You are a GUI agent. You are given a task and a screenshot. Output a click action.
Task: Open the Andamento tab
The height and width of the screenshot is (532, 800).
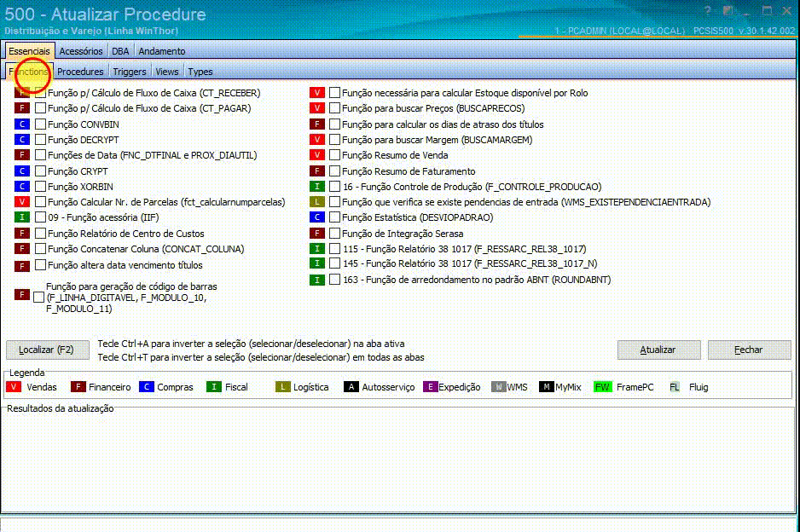point(162,51)
